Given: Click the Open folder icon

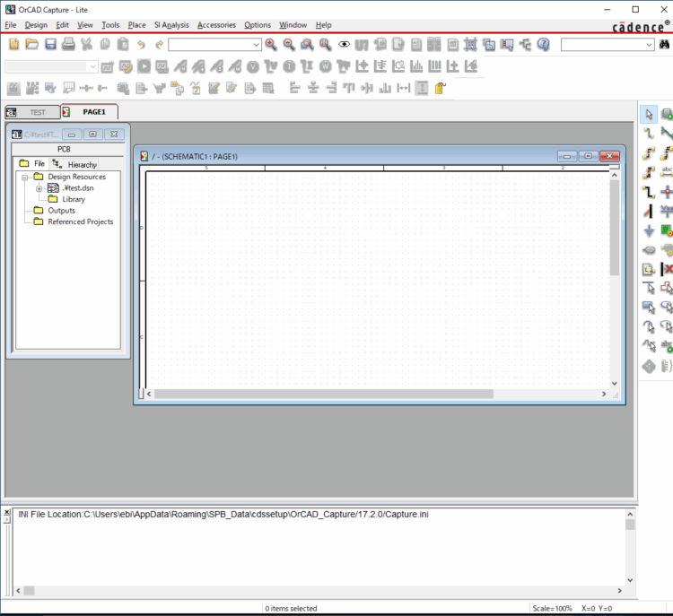Looking at the screenshot, I should 31,44.
